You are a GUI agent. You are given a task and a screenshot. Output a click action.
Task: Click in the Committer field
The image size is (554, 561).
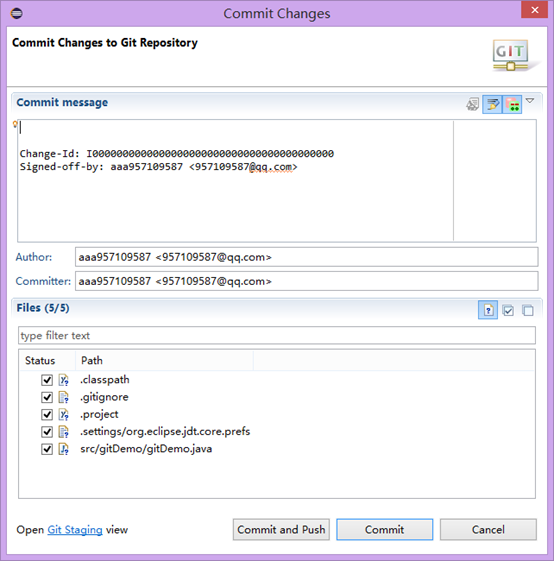pos(306,281)
